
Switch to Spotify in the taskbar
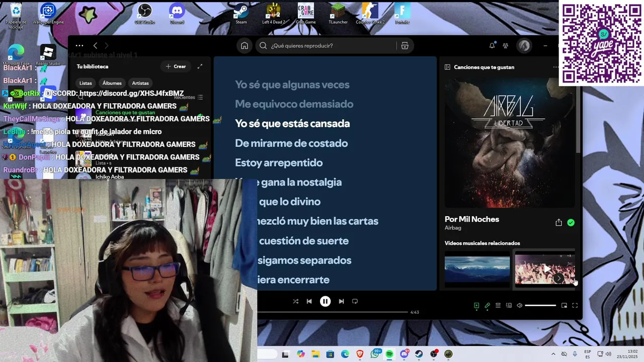point(389,354)
